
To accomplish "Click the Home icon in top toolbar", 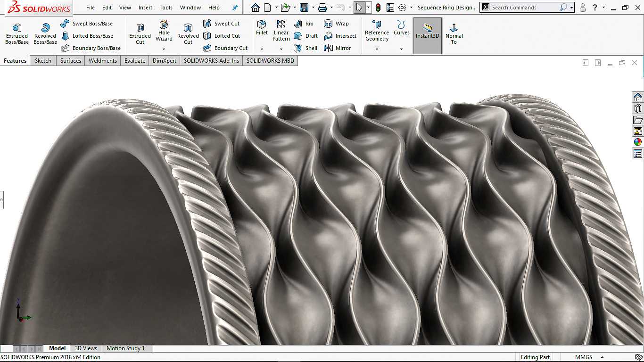I will click(255, 8).
